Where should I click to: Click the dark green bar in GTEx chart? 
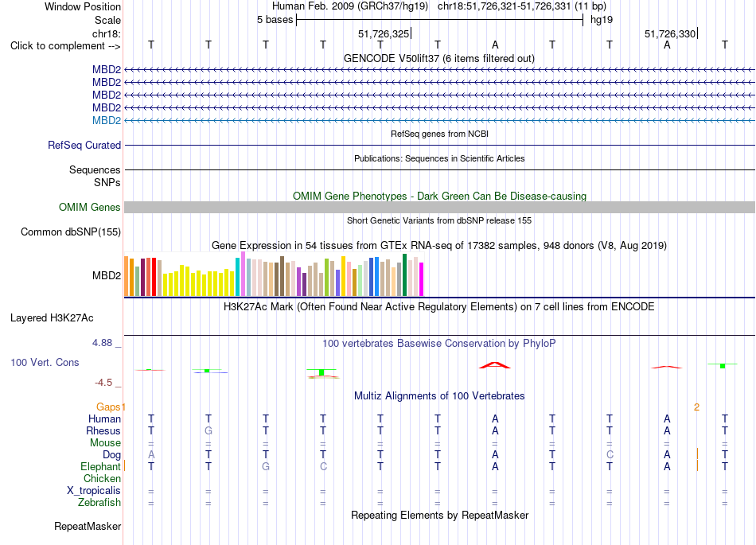click(x=404, y=274)
